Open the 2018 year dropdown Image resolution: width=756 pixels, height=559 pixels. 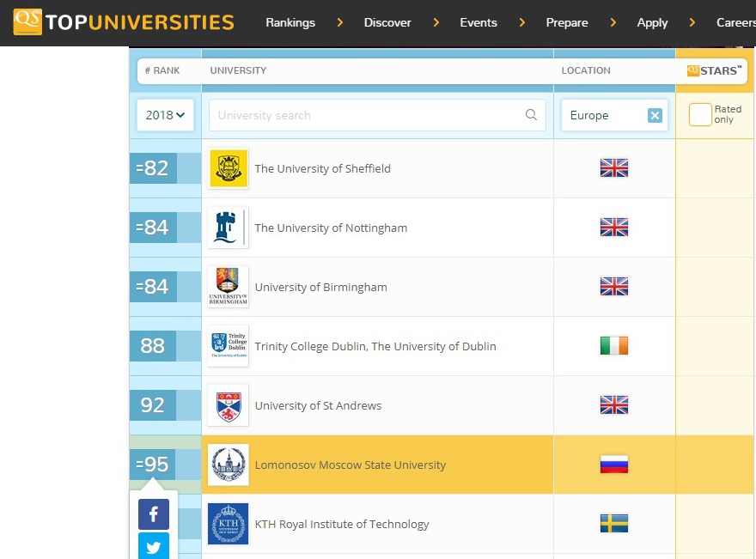(165, 115)
